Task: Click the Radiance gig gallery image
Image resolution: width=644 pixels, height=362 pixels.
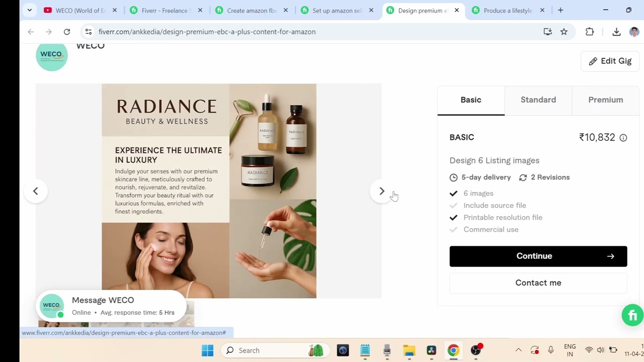Action: [x=209, y=191]
